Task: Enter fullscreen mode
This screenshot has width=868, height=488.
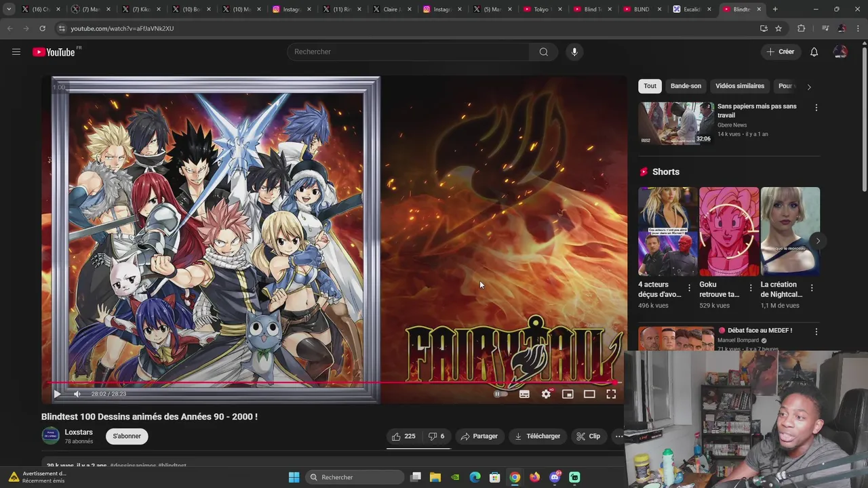Action: pos(611,394)
